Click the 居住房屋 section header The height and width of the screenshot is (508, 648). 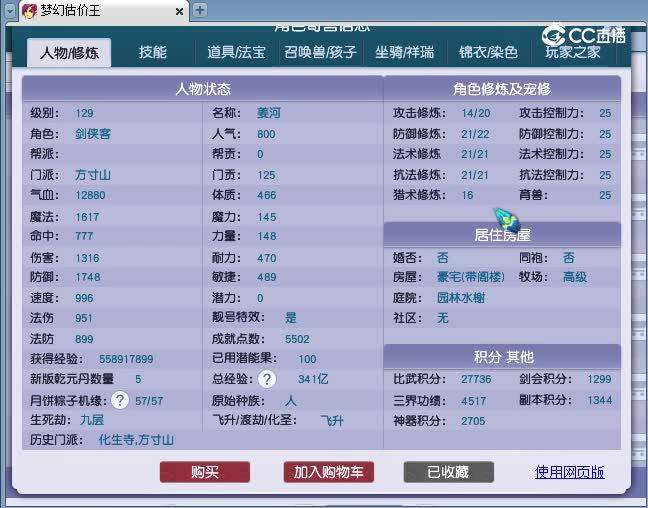coord(502,235)
